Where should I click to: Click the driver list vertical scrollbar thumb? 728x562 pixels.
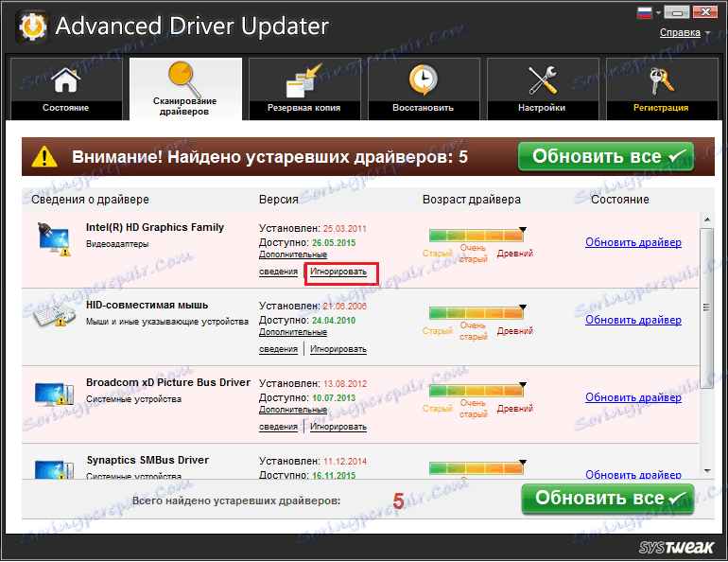point(707,307)
